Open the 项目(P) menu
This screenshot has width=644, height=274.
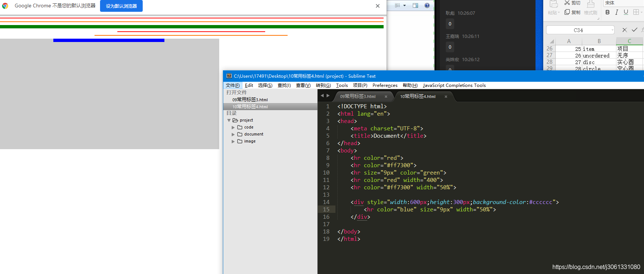[x=360, y=85]
